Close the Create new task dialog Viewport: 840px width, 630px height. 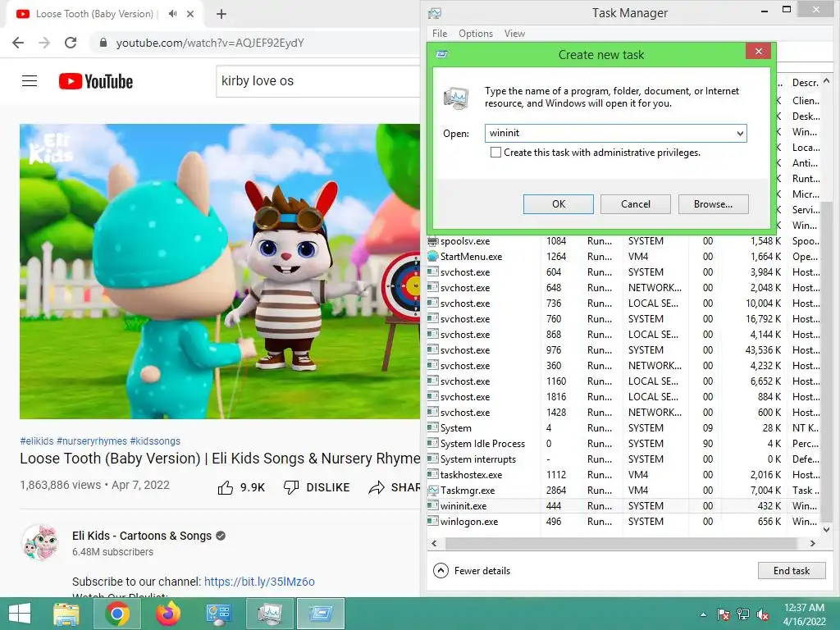click(759, 52)
